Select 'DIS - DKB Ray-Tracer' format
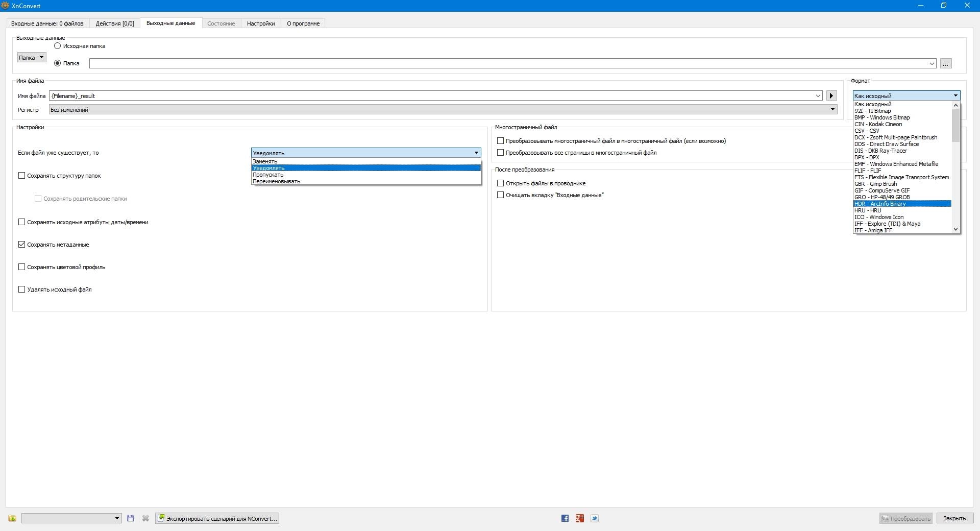The width and height of the screenshot is (980, 531). 902,151
